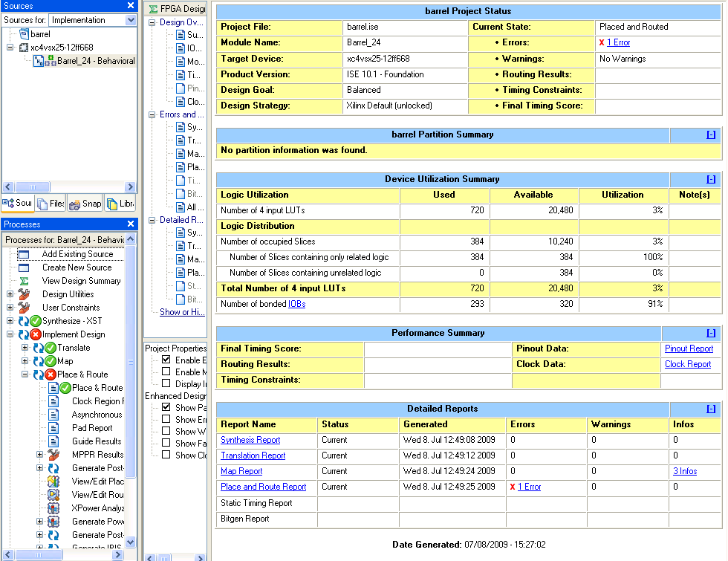This screenshot has width=728, height=561.
Task: Click the MPPR Results tools icon
Action: 53,455
